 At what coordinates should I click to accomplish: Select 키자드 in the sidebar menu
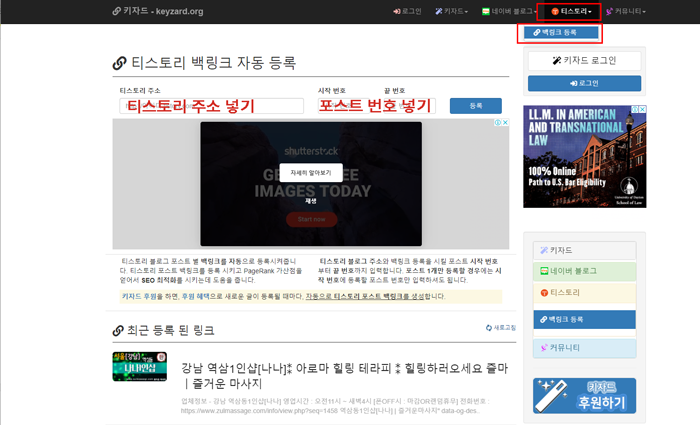(584, 250)
